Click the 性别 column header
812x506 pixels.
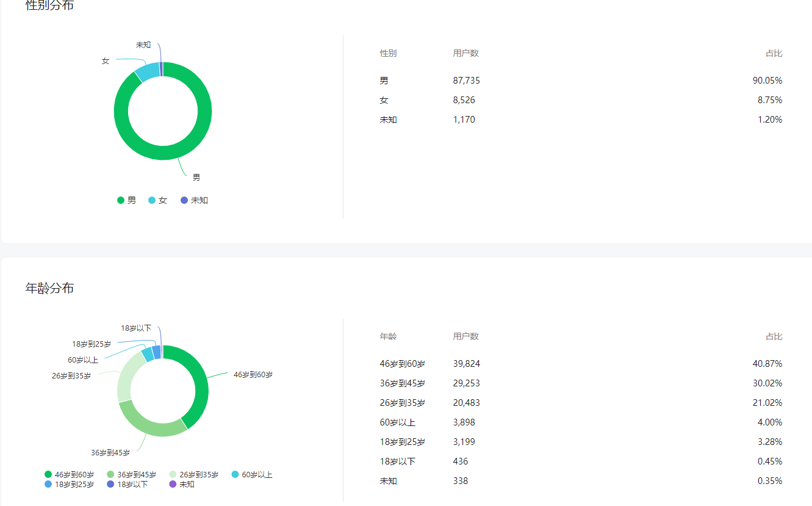[388, 53]
